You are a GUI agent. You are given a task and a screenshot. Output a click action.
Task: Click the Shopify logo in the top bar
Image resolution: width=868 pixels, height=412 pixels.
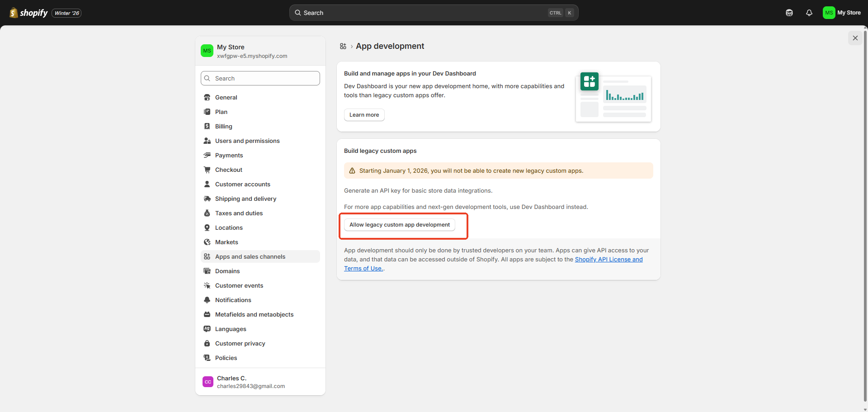(28, 13)
